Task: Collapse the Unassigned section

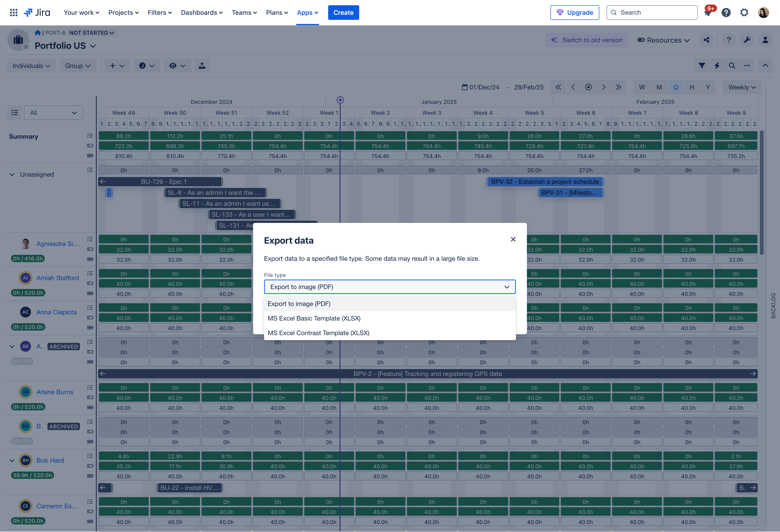Action: pyautogui.click(x=12, y=174)
